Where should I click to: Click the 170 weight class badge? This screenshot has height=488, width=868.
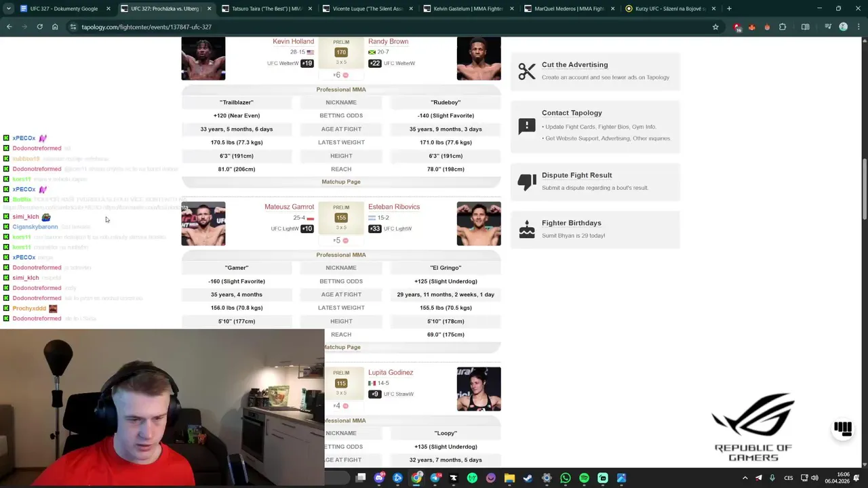click(x=341, y=52)
